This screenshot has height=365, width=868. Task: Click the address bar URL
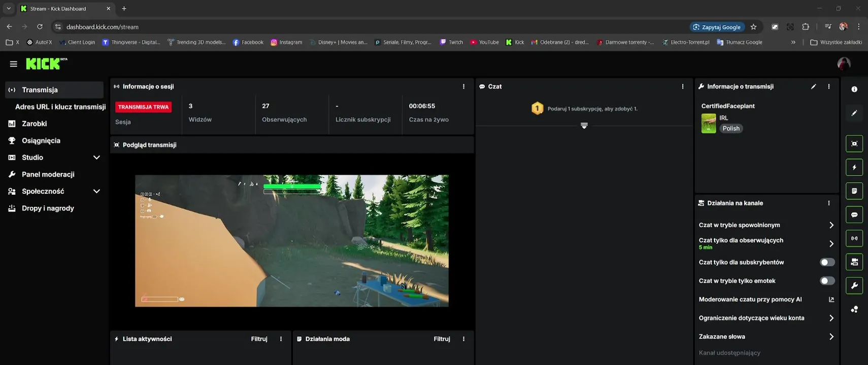(x=103, y=27)
